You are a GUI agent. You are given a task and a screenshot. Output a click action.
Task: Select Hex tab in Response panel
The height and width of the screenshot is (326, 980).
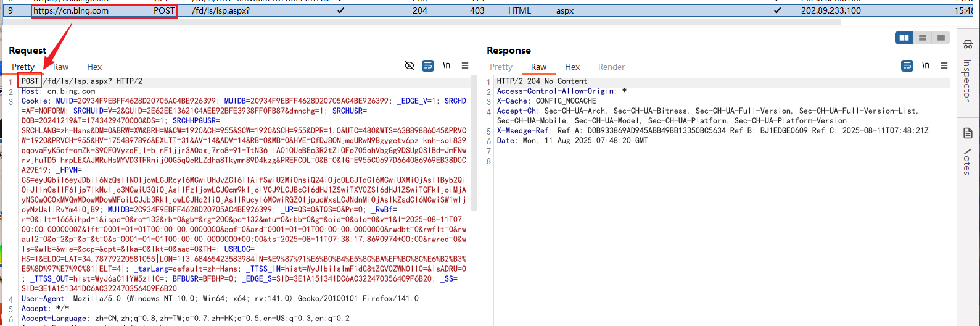coord(572,67)
